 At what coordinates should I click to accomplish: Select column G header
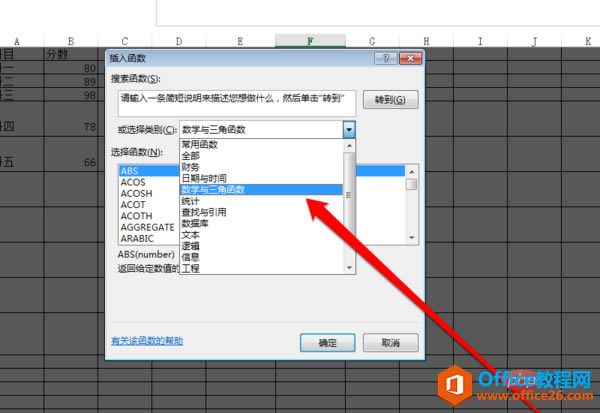[372, 41]
